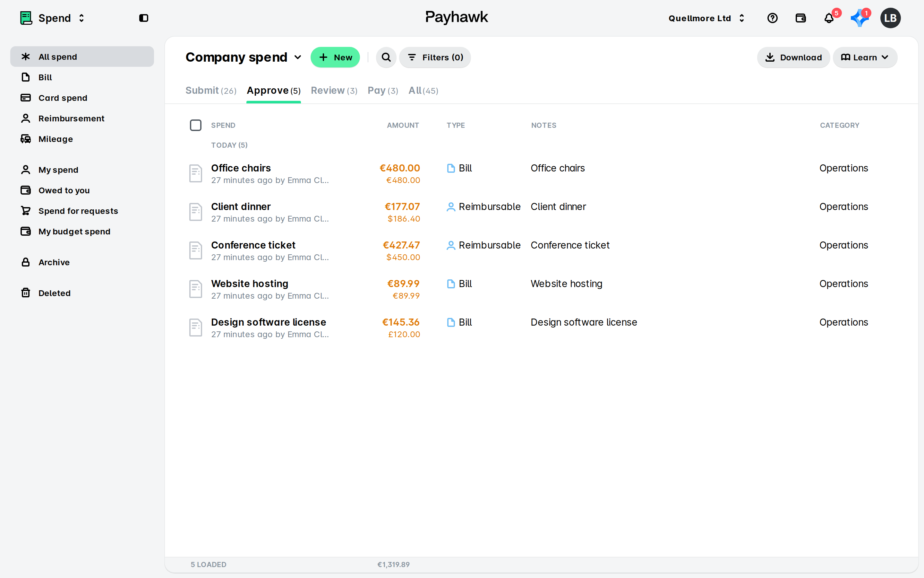
Task: Click the €427.47 Conference ticket amount
Action: point(401,245)
